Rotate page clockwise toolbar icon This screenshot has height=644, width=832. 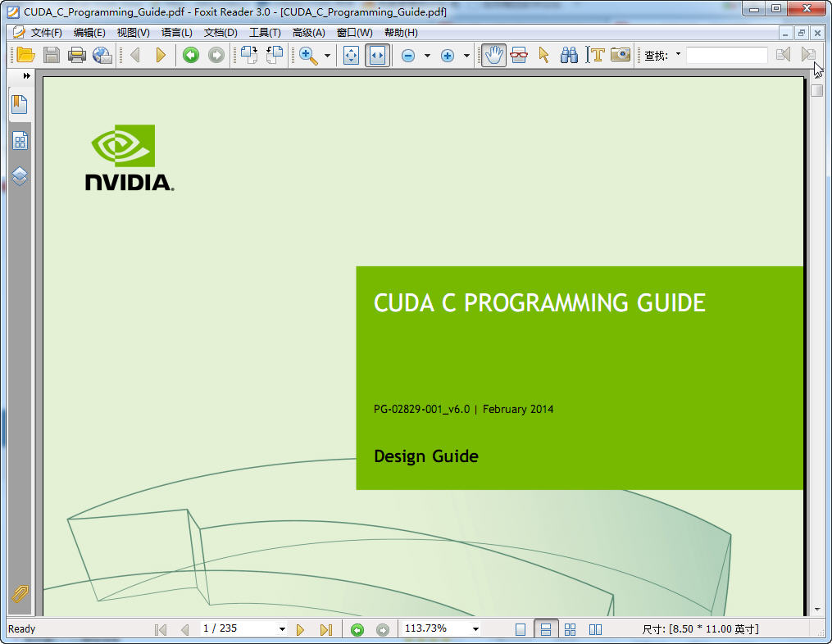[249, 55]
